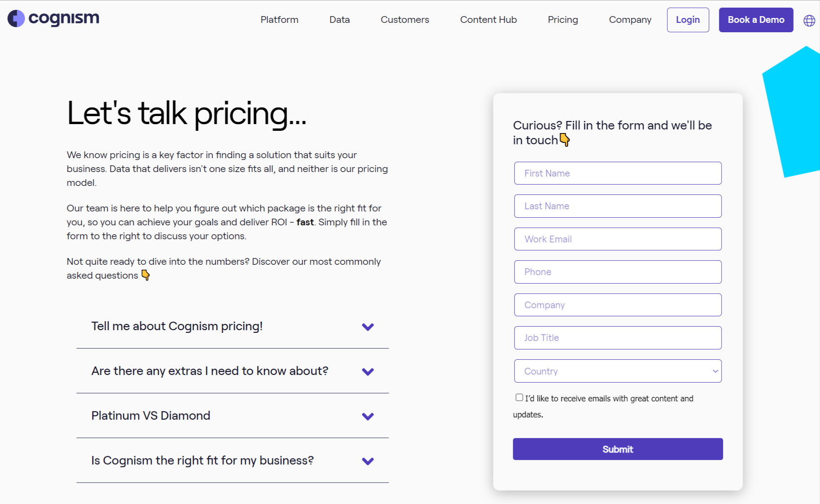Click the Login button
This screenshot has height=504, width=820.
688,20
